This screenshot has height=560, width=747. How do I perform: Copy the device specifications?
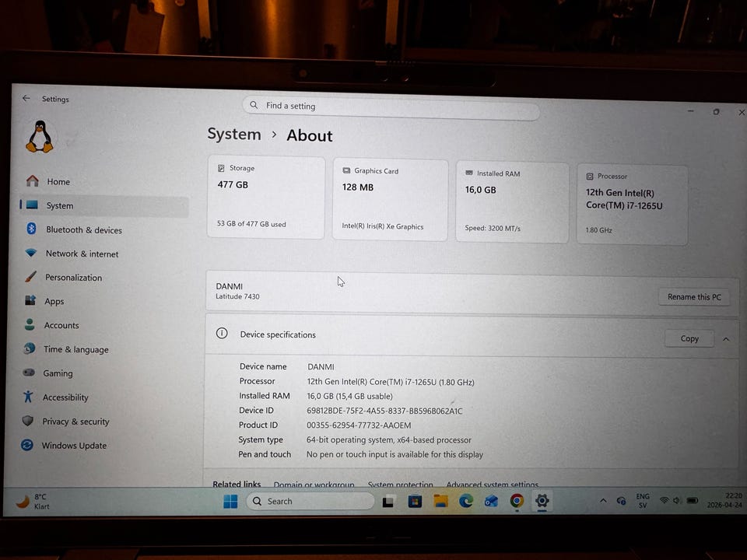point(689,338)
